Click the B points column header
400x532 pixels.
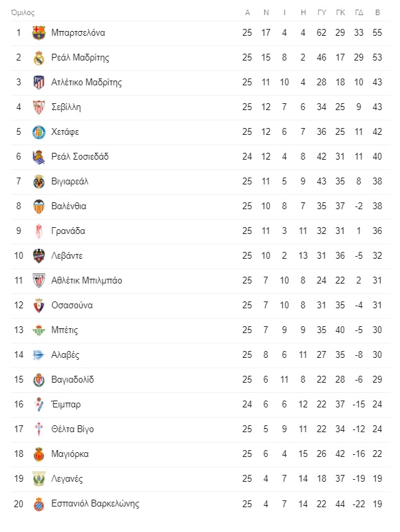[x=377, y=12]
